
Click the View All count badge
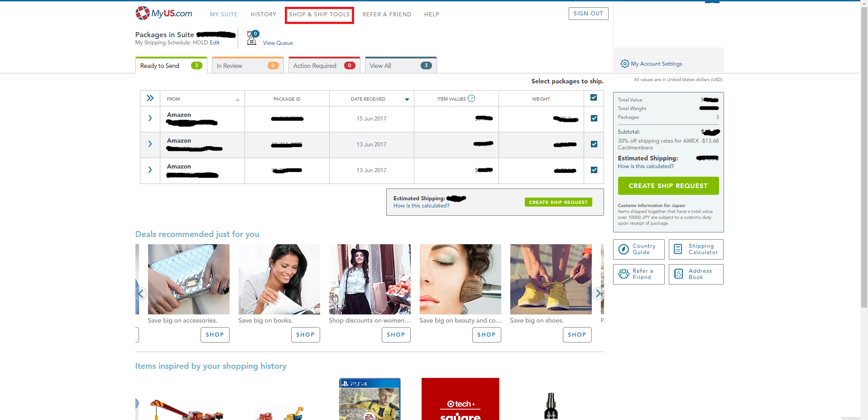[426, 66]
